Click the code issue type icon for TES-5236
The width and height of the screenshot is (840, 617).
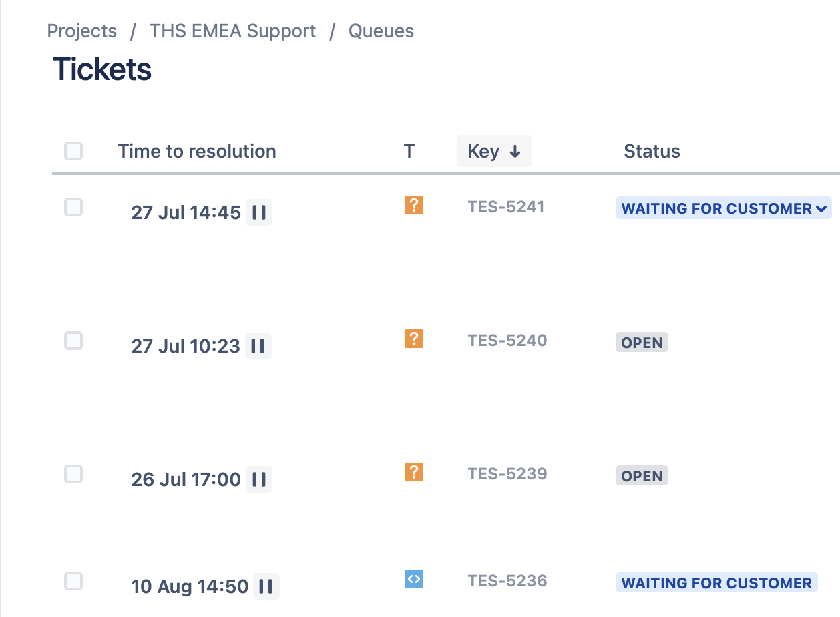pos(413,579)
